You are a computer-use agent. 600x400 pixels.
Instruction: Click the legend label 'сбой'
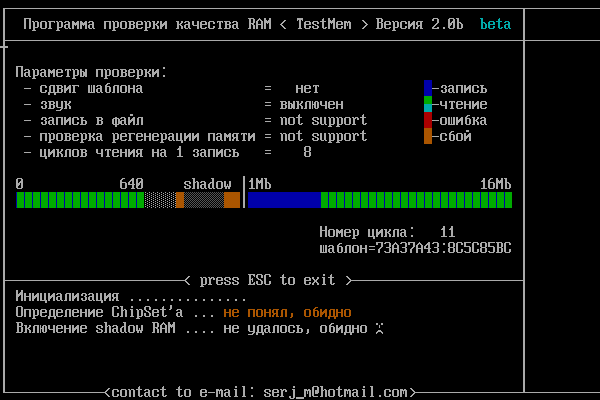pos(455,136)
